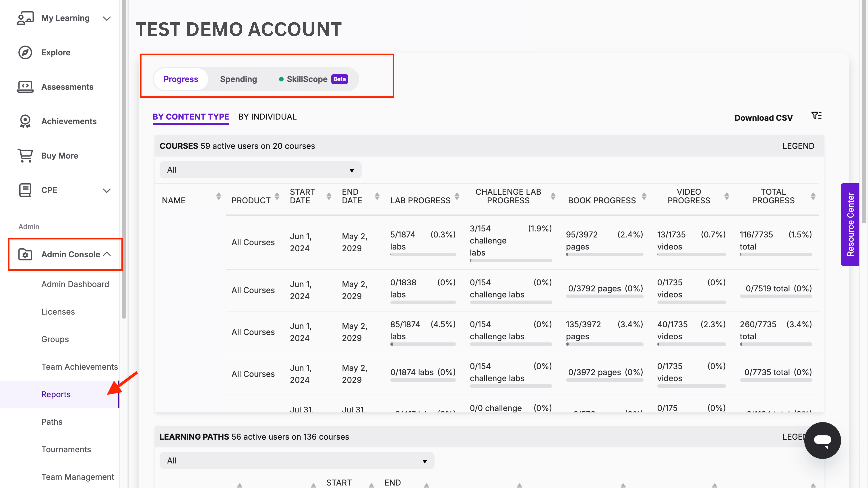Screen dimensions: 868x488
Task: Expand the My Learning chevron
Action: coord(107,19)
